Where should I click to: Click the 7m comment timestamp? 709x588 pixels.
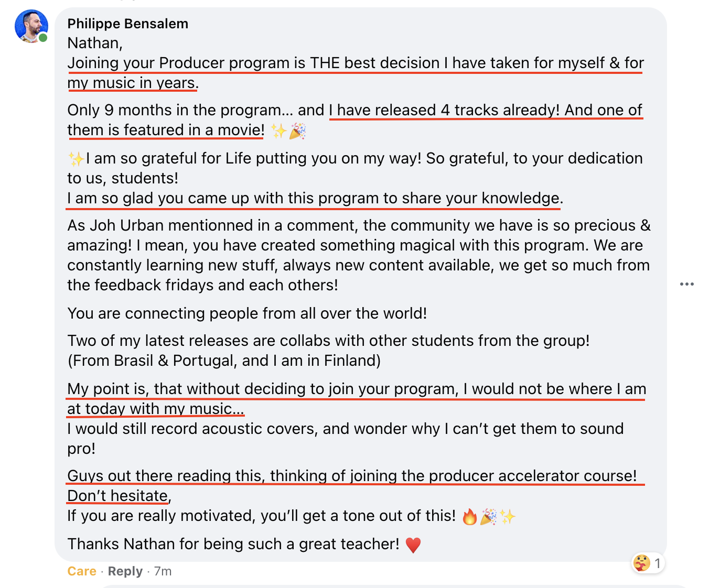163,571
